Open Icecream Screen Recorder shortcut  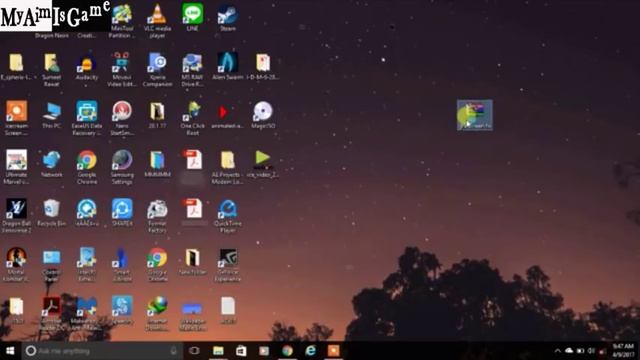pos(16,118)
